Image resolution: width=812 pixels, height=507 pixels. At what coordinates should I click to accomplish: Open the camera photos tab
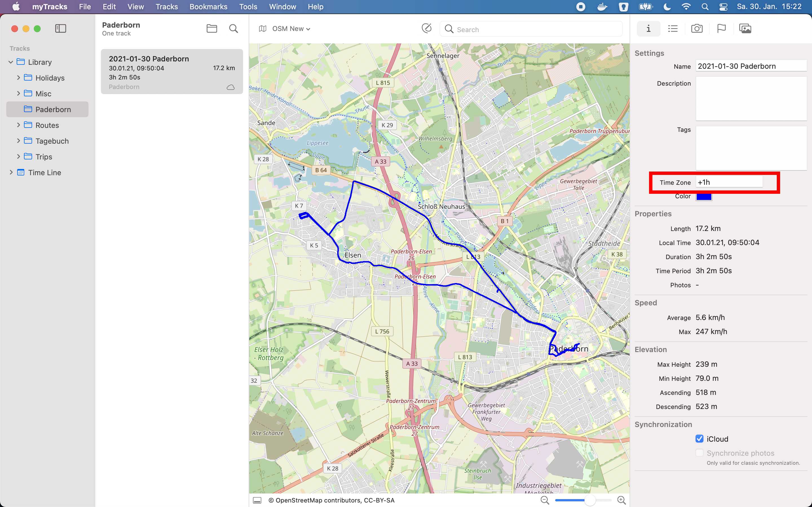[x=697, y=28]
